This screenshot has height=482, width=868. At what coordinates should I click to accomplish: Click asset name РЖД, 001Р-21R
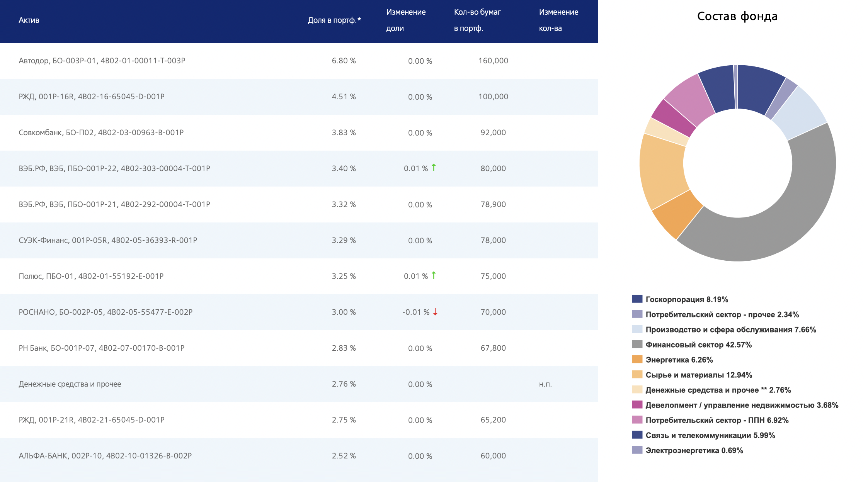click(92, 420)
